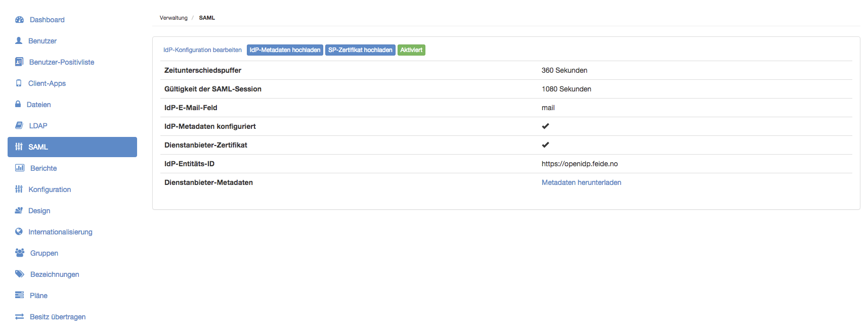Open Benutzer-Positivliste section
This screenshot has height=335, width=868.
click(x=62, y=62)
